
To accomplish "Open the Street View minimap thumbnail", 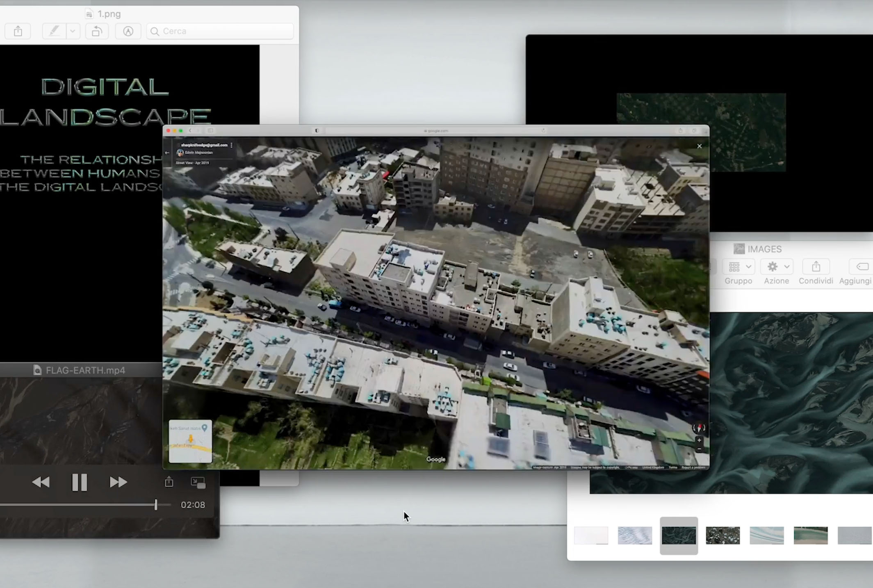I will 190,441.
